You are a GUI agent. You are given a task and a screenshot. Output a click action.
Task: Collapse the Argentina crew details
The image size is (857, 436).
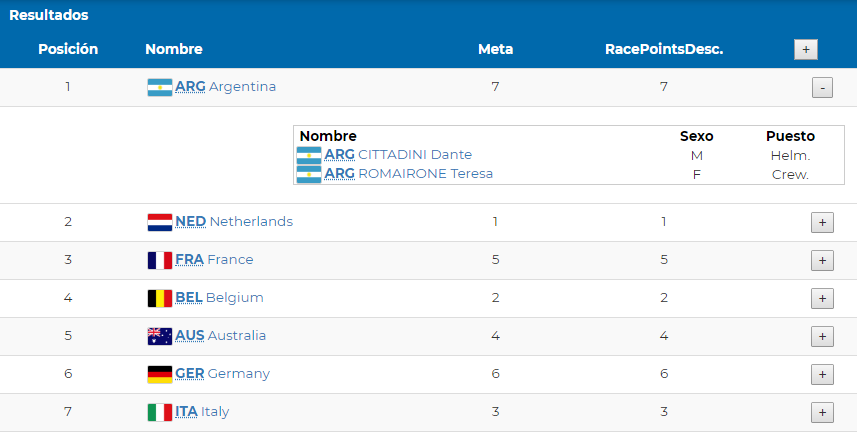coord(822,88)
